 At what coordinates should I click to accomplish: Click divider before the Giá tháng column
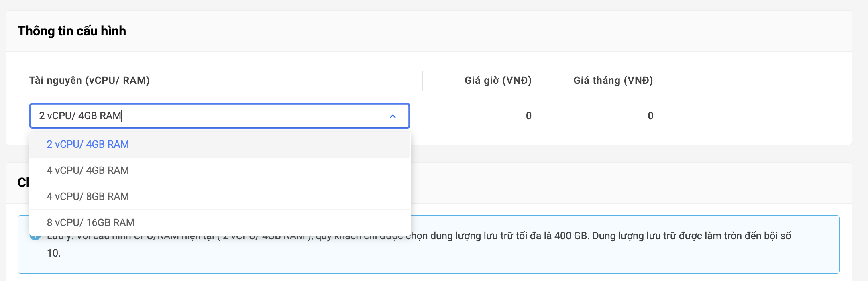click(x=544, y=81)
